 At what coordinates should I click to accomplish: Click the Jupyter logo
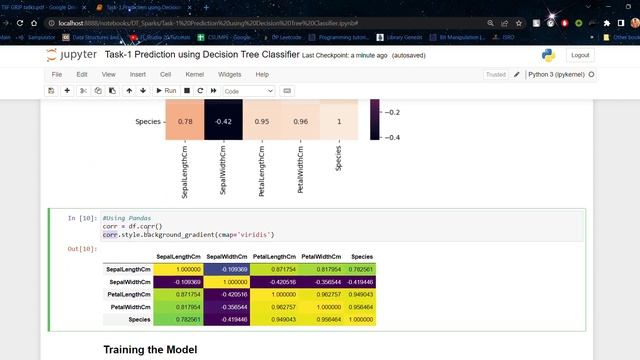point(71,55)
